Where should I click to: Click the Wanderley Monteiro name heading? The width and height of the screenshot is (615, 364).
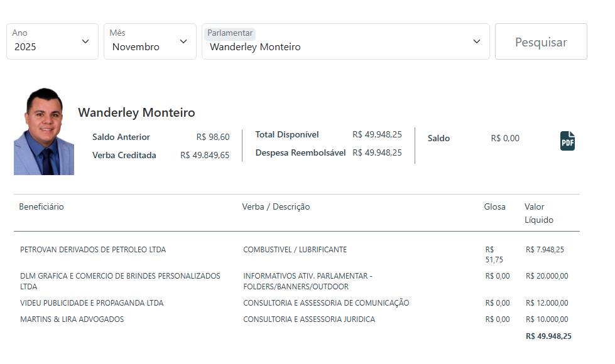click(136, 113)
